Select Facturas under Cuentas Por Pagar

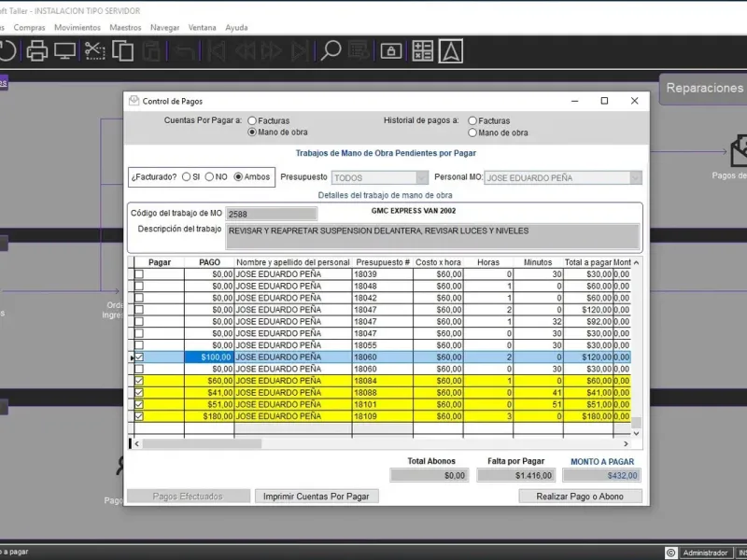click(x=252, y=120)
